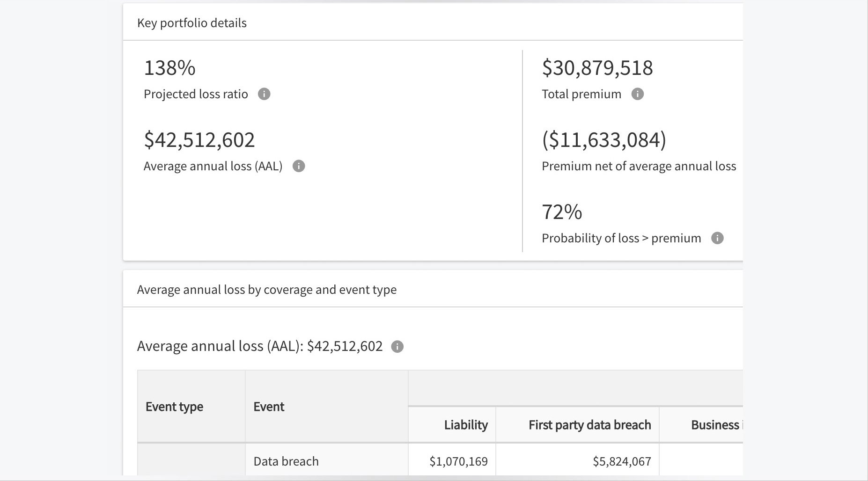The height and width of the screenshot is (481, 868).
Task: Click the 72% probability value
Action: pyautogui.click(x=562, y=212)
